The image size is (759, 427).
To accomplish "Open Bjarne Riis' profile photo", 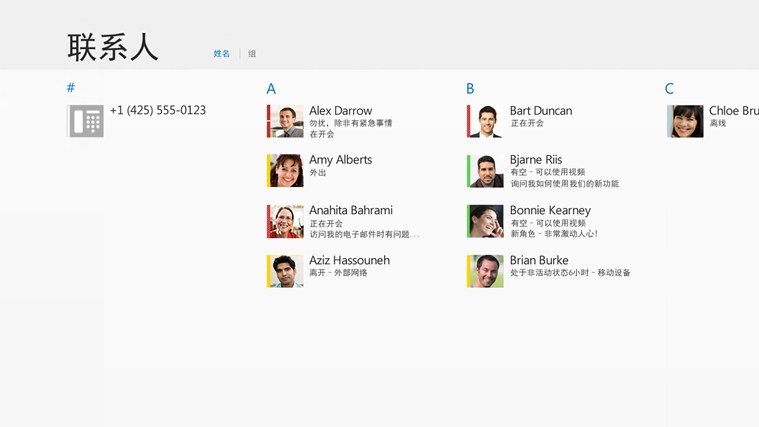I will pos(486,170).
